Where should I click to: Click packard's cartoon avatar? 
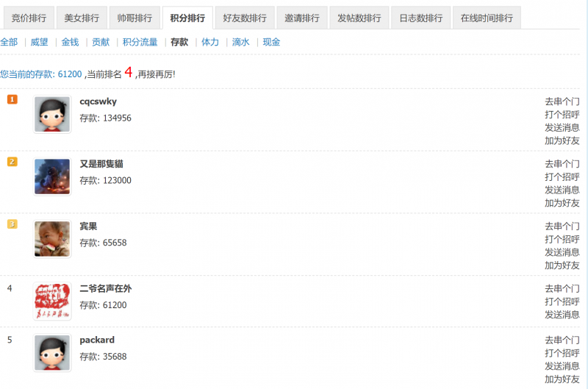(x=52, y=353)
